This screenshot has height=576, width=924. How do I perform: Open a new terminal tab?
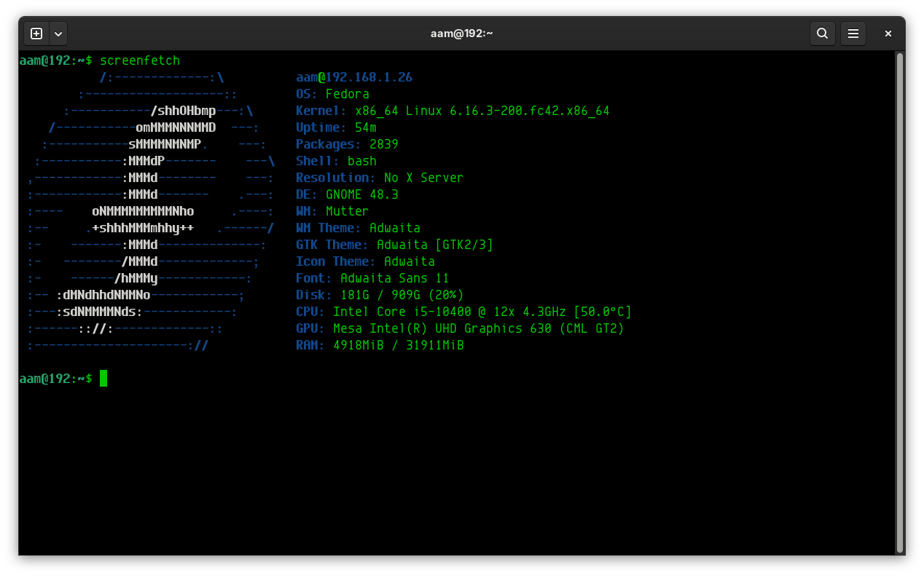tap(36, 33)
